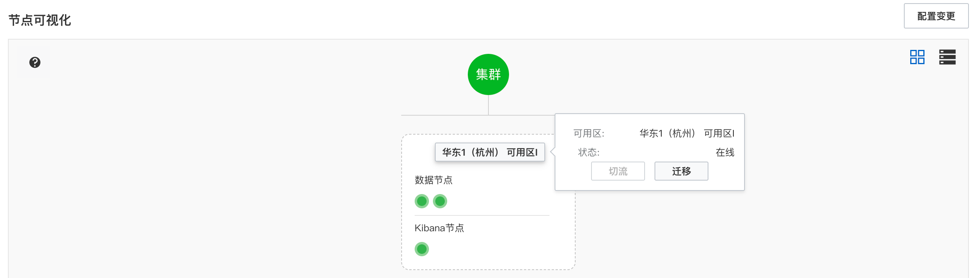
Task: Select the Kibana node green dot
Action: [x=421, y=249]
